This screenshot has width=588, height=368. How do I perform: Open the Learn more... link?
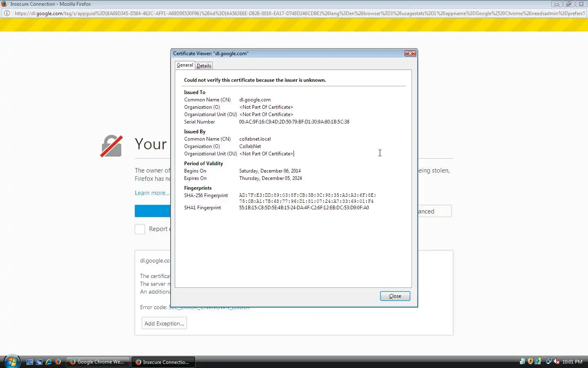coord(152,193)
